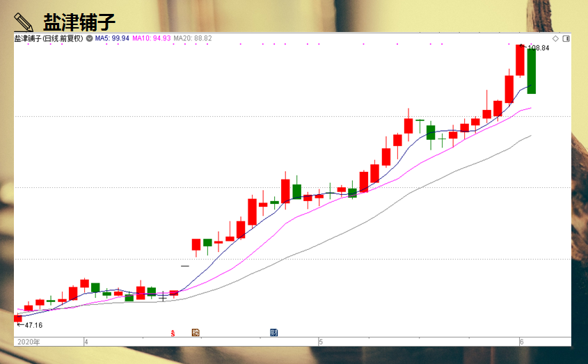Image resolution: width=588 pixels, height=364 pixels.
Task: Click the 盐津铺子 heading text
Action: point(79,22)
